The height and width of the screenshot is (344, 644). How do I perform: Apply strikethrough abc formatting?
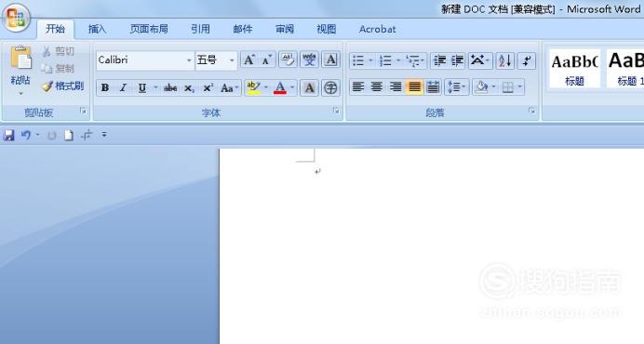click(x=170, y=87)
